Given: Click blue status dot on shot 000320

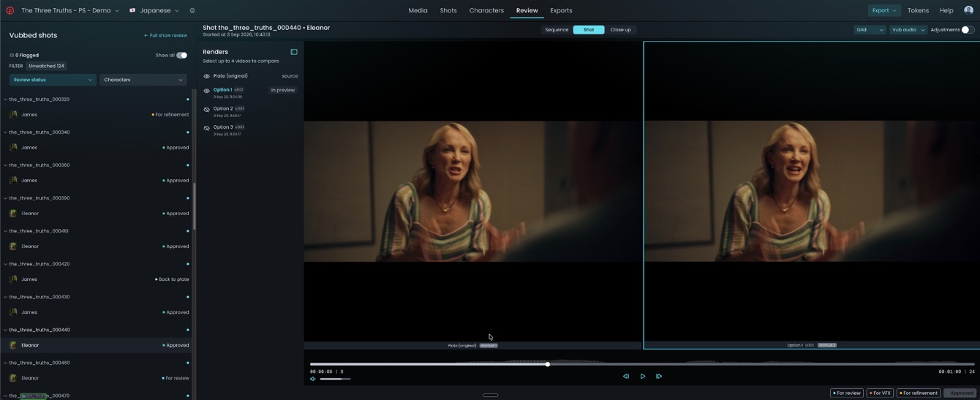Looking at the screenshot, I should [187, 99].
